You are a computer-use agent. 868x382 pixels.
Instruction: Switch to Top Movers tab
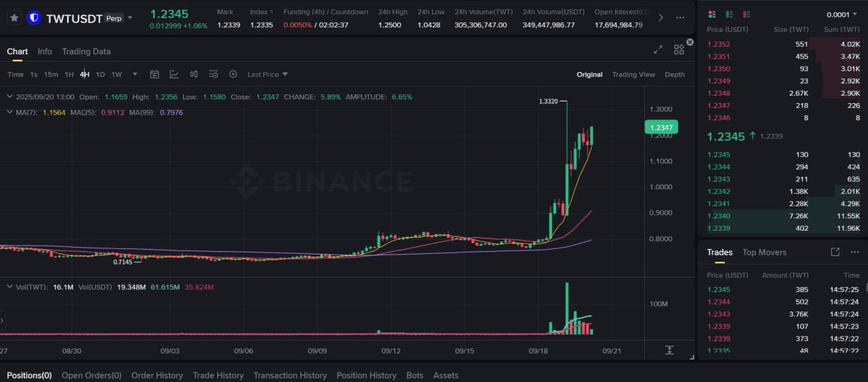coord(764,252)
